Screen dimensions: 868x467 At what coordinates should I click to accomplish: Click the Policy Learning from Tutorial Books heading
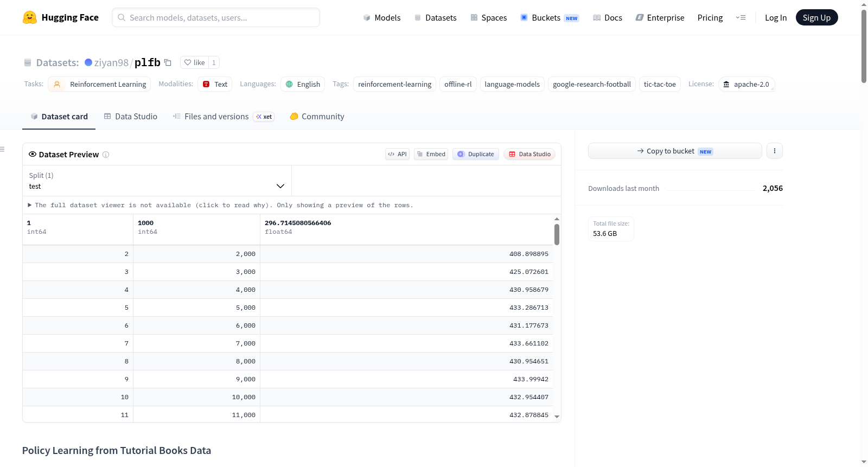coord(117,450)
